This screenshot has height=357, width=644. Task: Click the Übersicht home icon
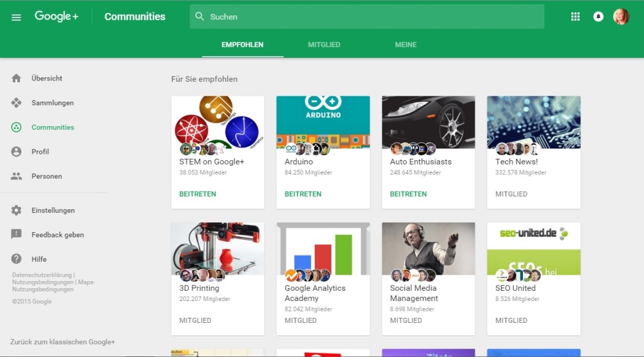click(x=16, y=78)
